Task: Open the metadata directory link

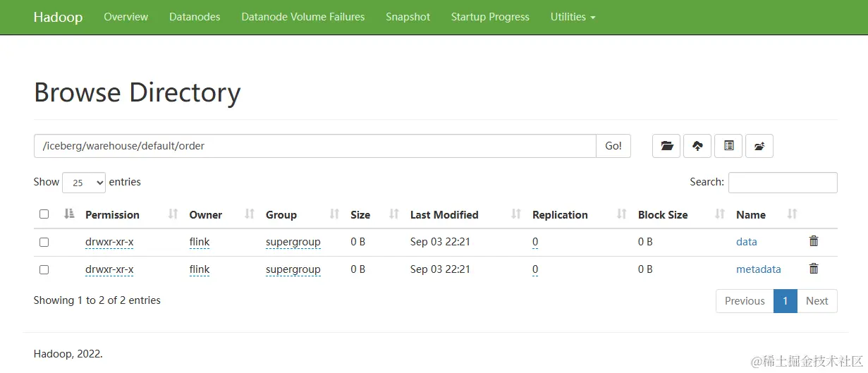Action: click(758, 269)
